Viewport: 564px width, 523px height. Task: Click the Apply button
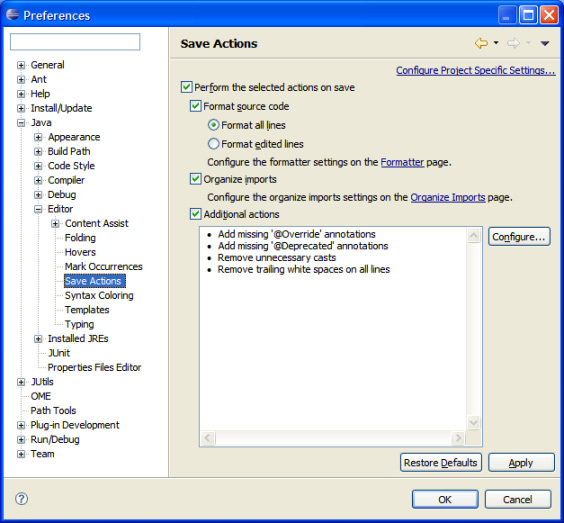point(521,463)
